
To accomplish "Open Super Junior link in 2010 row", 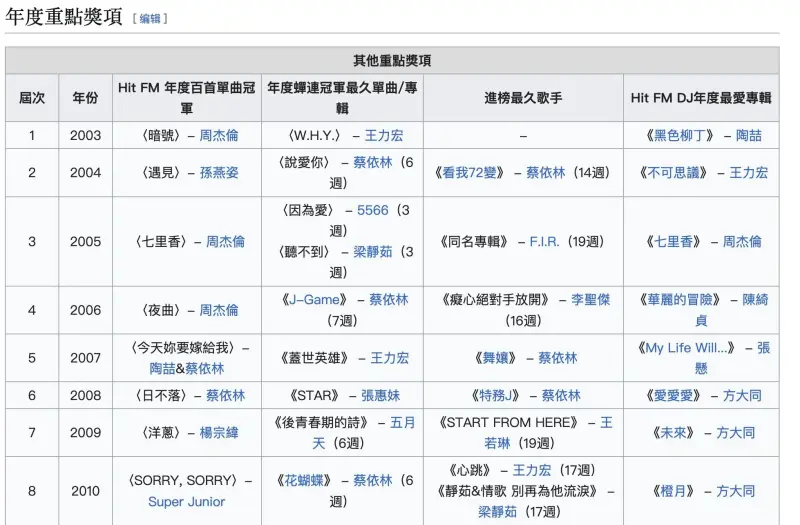I will pos(186,502).
